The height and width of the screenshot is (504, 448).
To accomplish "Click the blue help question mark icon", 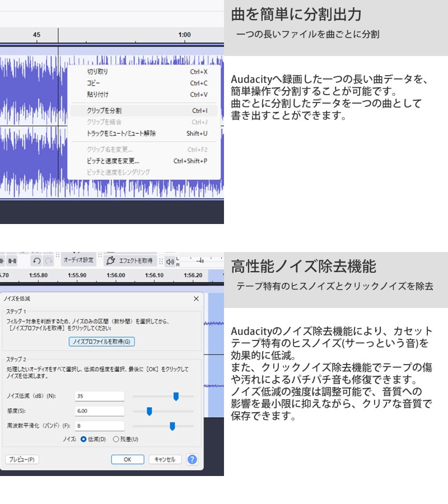I will point(192,459).
